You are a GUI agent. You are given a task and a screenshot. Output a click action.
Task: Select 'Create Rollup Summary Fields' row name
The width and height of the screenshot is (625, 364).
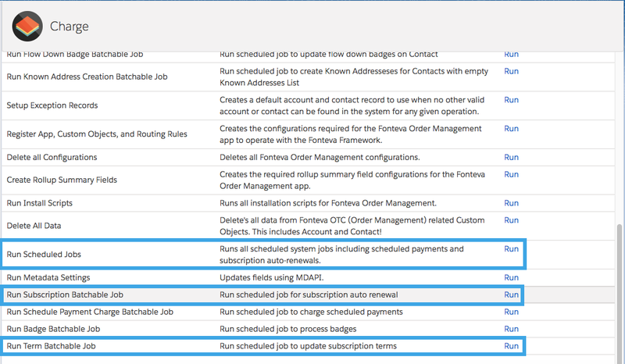coord(62,180)
